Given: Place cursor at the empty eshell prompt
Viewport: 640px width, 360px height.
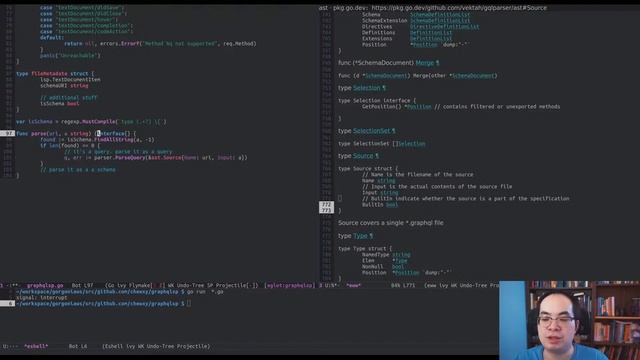Looking at the screenshot, I should pos(189,304).
